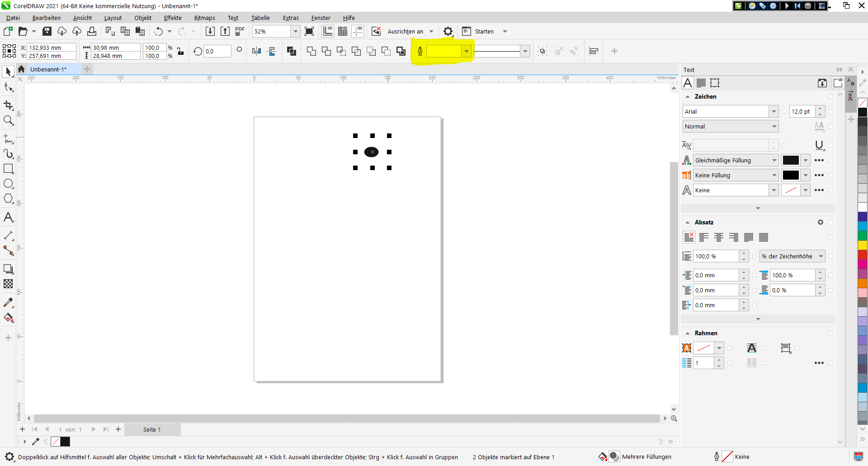Collapse the Absatz section
The height and width of the screenshot is (466, 868).
pyautogui.click(x=688, y=223)
